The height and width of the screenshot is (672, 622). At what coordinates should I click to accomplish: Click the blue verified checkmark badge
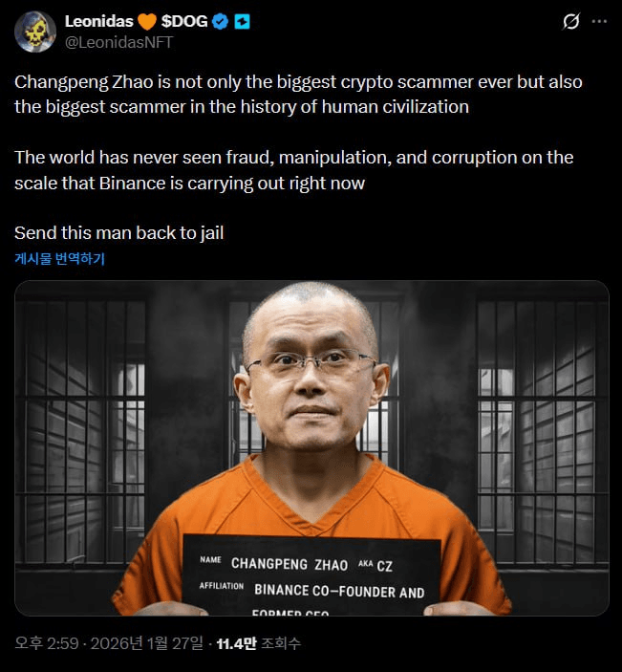[x=220, y=21]
